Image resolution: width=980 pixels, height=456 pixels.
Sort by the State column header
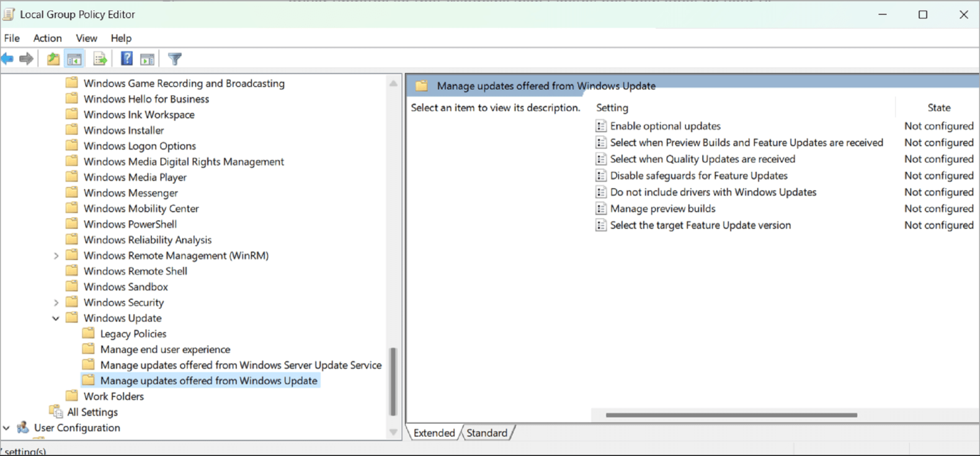939,108
